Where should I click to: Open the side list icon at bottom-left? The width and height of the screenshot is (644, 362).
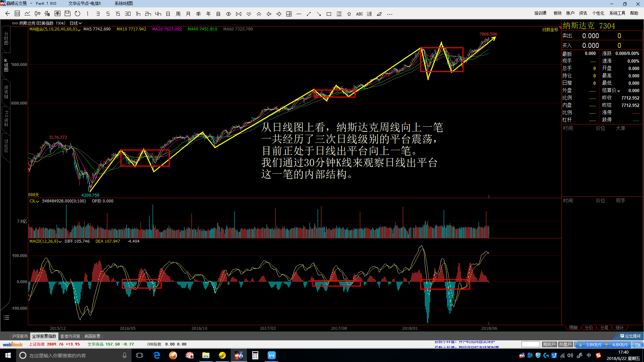pyautogui.click(x=6, y=317)
